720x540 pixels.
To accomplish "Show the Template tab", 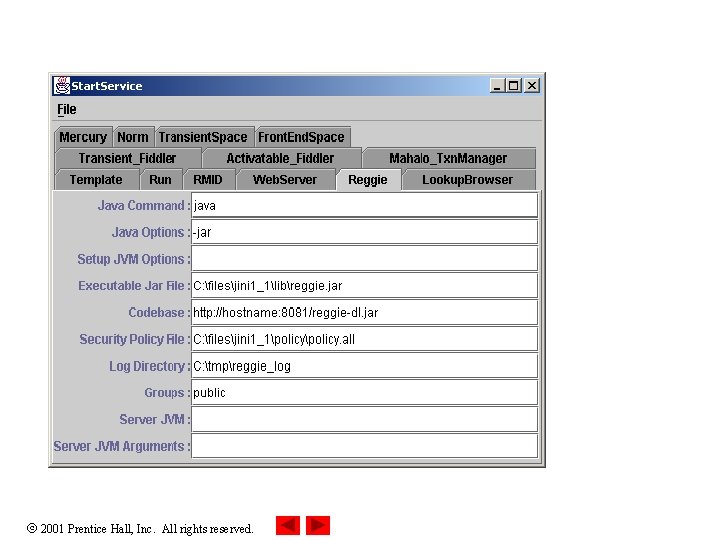I will tap(96, 180).
